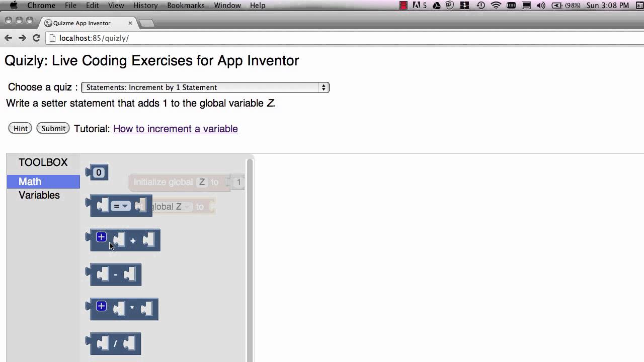This screenshot has width=644, height=362.
Task: Click the quiz instruction text about Z
Action: pyautogui.click(x=140, y=103)
